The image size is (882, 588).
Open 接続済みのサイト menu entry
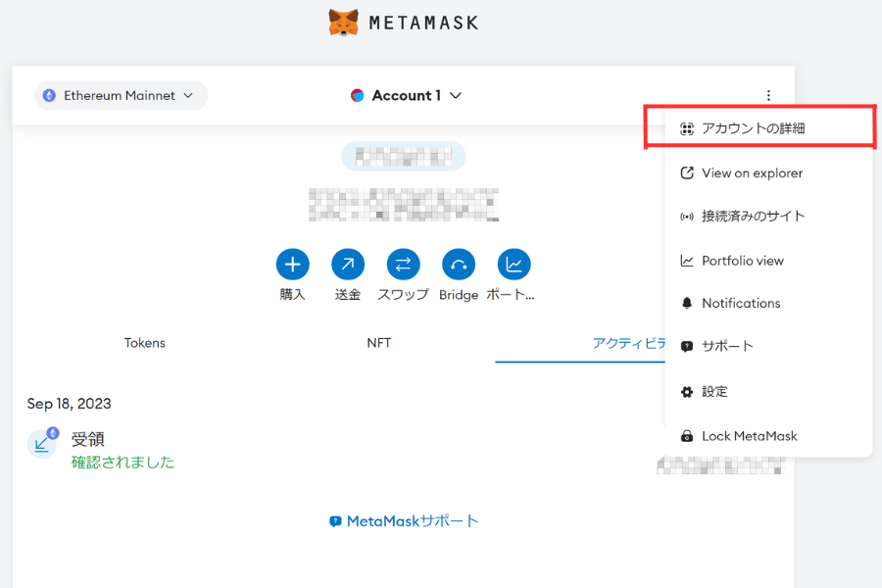[x=753, y=217]
